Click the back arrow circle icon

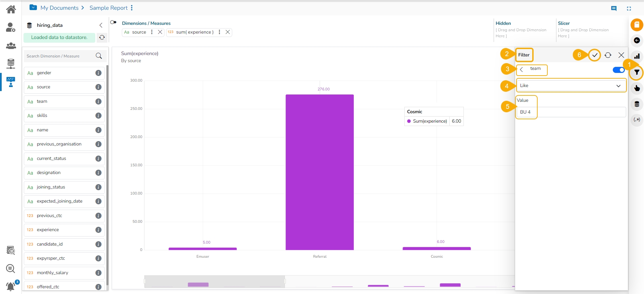coord(637,40)
